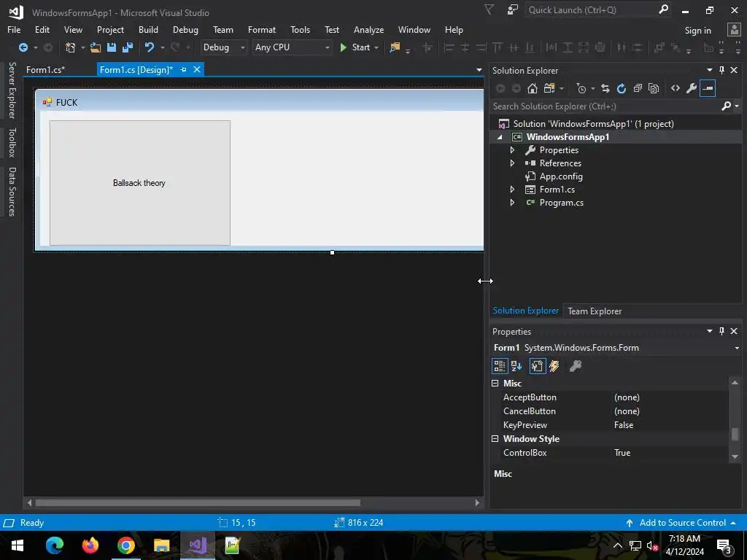Switch to the Form1.cs* code tab
The width and height of the screenshot is (747, 560).
click(x=46, y=69)
